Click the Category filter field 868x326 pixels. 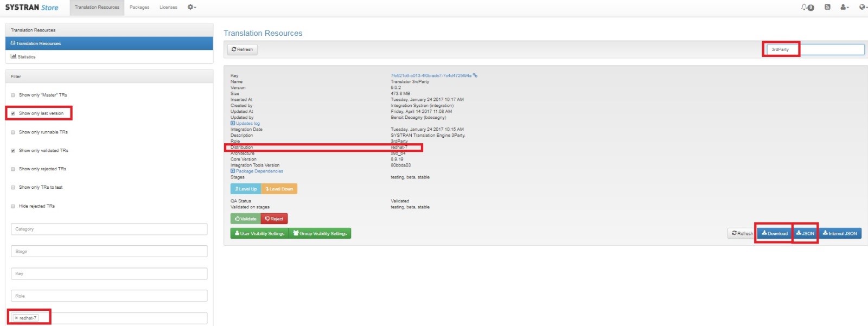(x=109, y=229)
